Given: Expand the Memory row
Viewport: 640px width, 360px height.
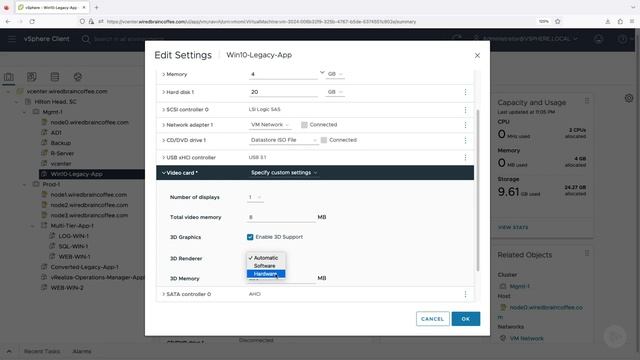Looking at the screenshot, I should [164, 74].
